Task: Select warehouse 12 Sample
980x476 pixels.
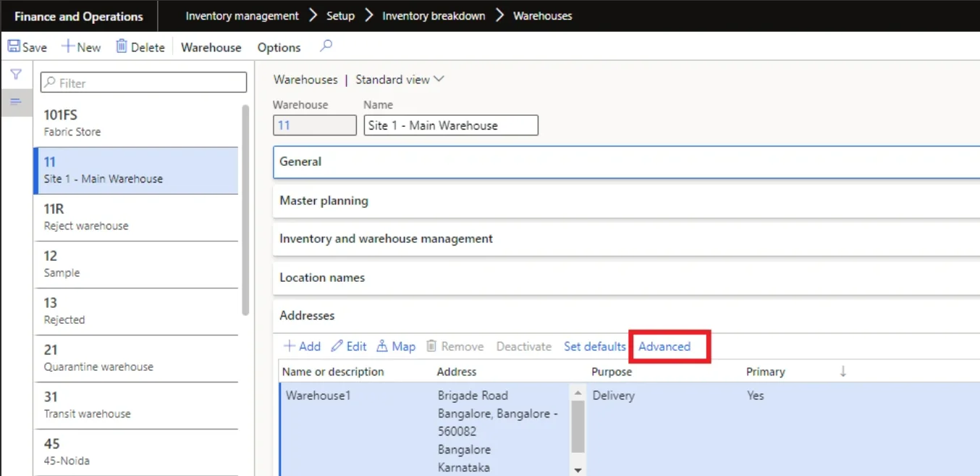Action: pos(136,265)
